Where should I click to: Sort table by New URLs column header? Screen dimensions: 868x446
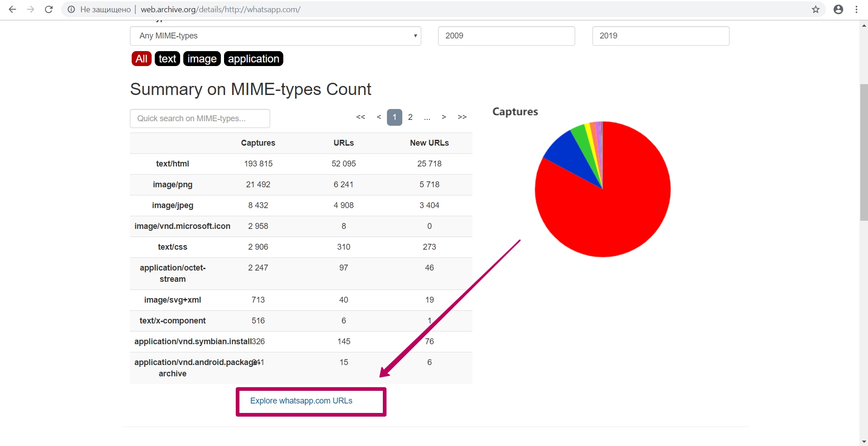tap(429, 143)
